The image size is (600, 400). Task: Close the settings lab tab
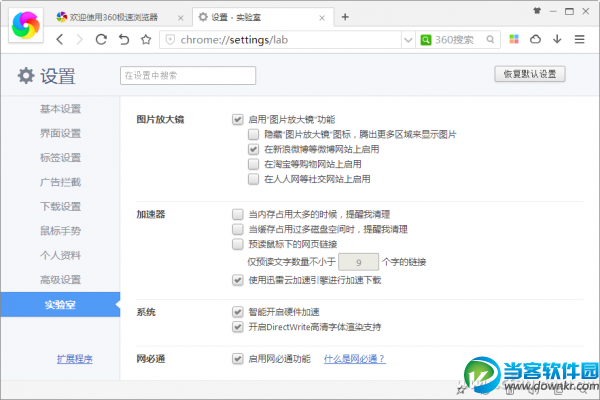tap(322, 18)
